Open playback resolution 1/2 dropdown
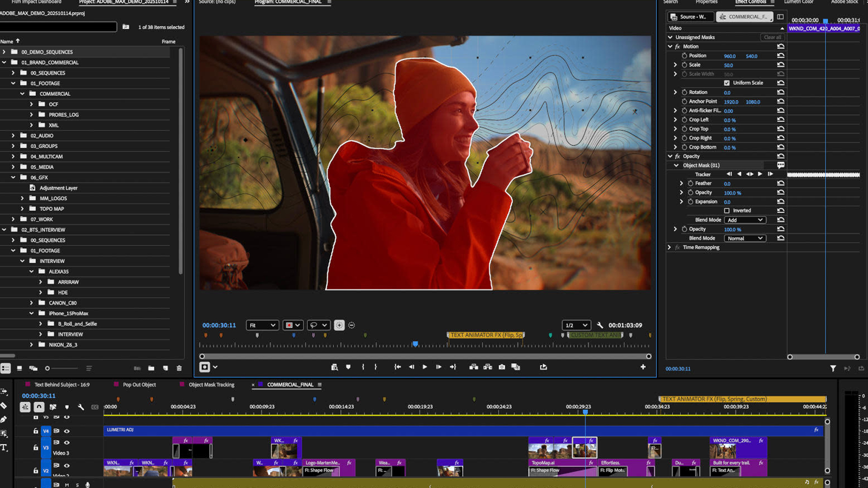868x488 pixels. (576, 325)
